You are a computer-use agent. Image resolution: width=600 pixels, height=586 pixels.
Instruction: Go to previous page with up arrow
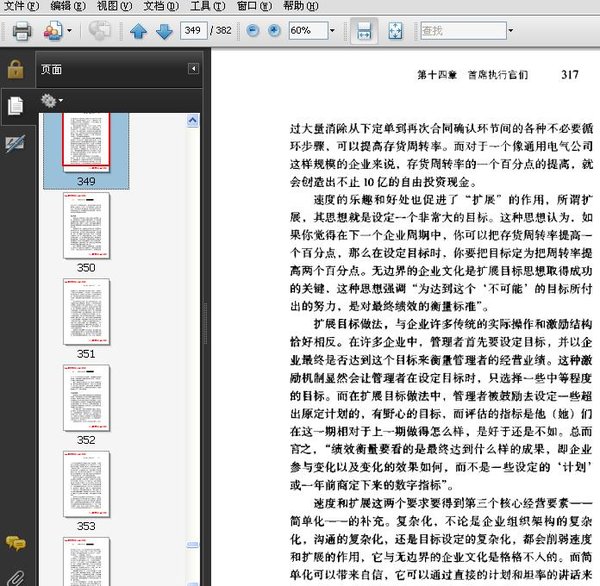139,31
